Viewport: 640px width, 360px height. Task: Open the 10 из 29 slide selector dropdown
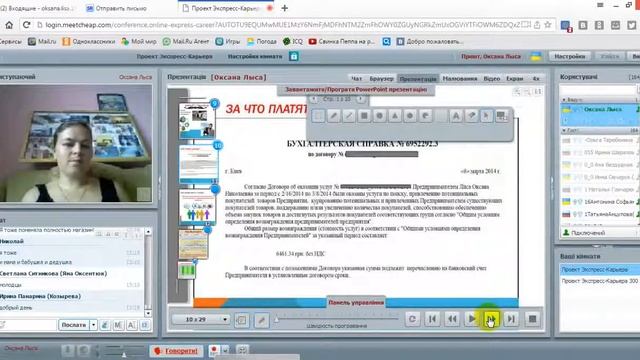coord(200,319)
